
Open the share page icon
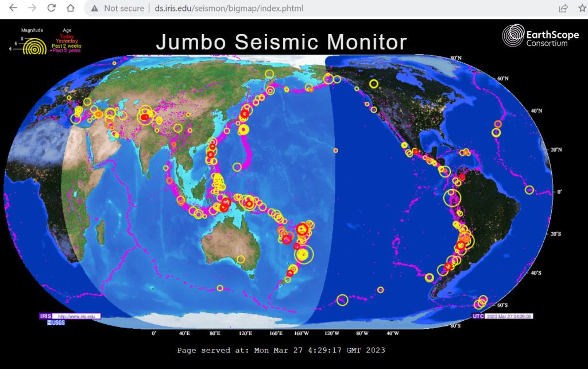click(x=563, y=8)
